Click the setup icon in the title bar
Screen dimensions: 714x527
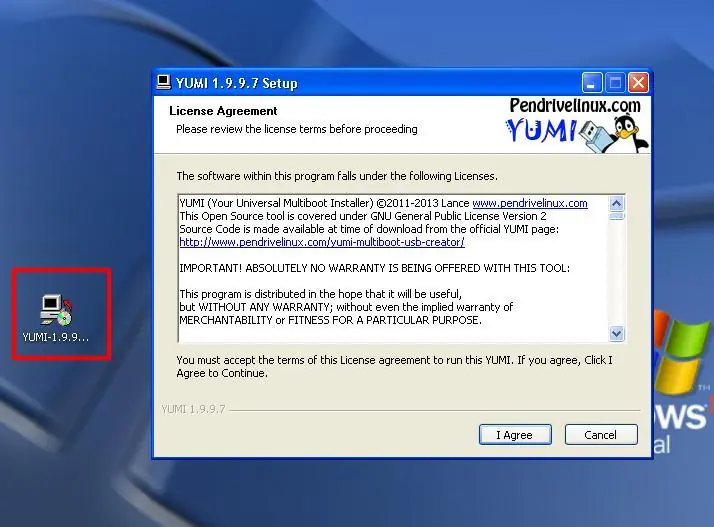pos(163,82)
